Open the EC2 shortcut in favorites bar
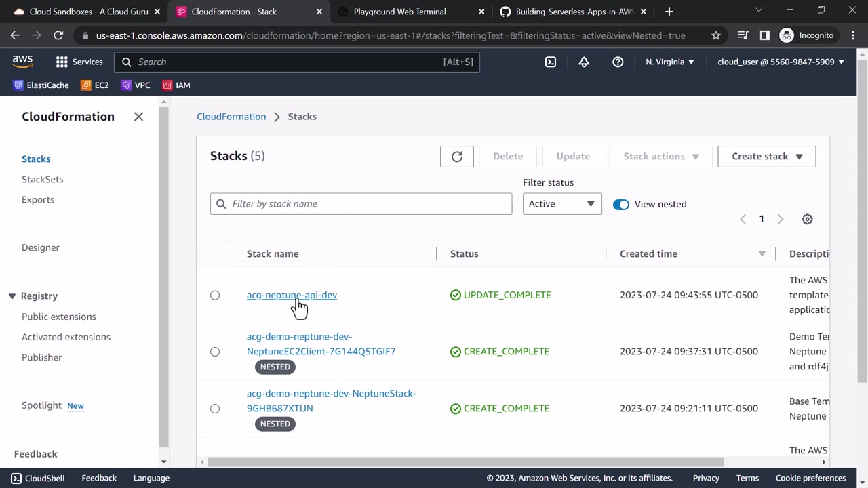The width and height of the screenshot is (868, 488). (94, 85)
